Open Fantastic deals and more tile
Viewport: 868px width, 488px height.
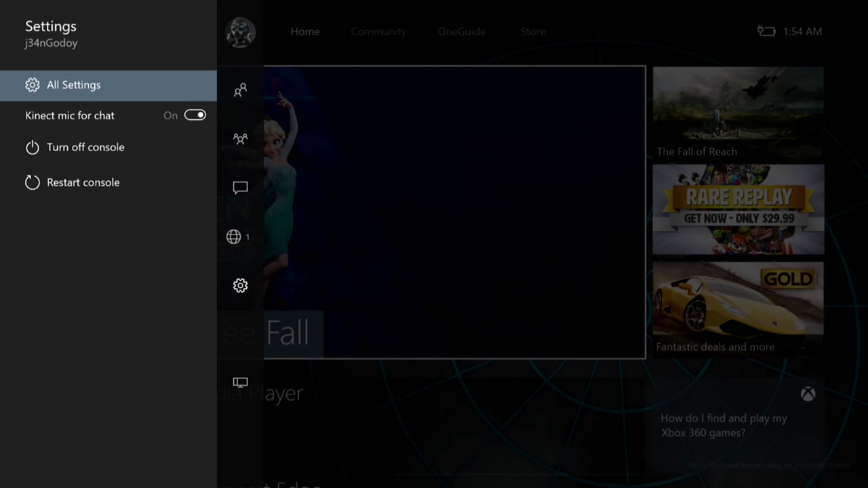pyautogui.click(x=738, y=309)
